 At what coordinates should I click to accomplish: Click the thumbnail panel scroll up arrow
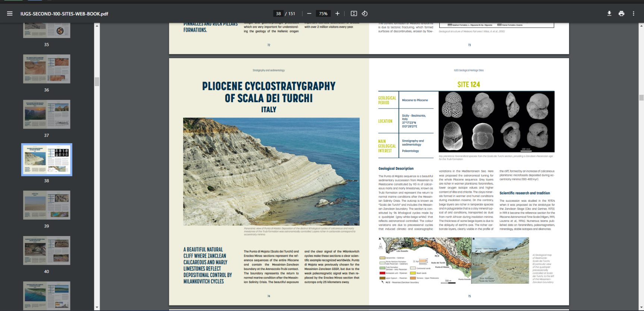[x=97, y=26]
